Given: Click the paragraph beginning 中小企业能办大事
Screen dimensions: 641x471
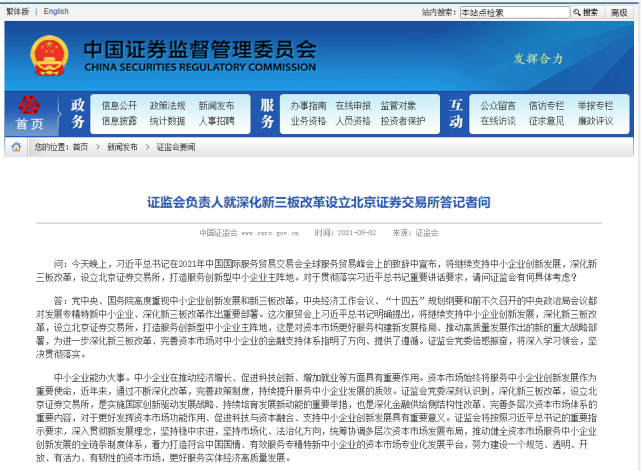Looking at the screenshot, I should pos(316,417).
